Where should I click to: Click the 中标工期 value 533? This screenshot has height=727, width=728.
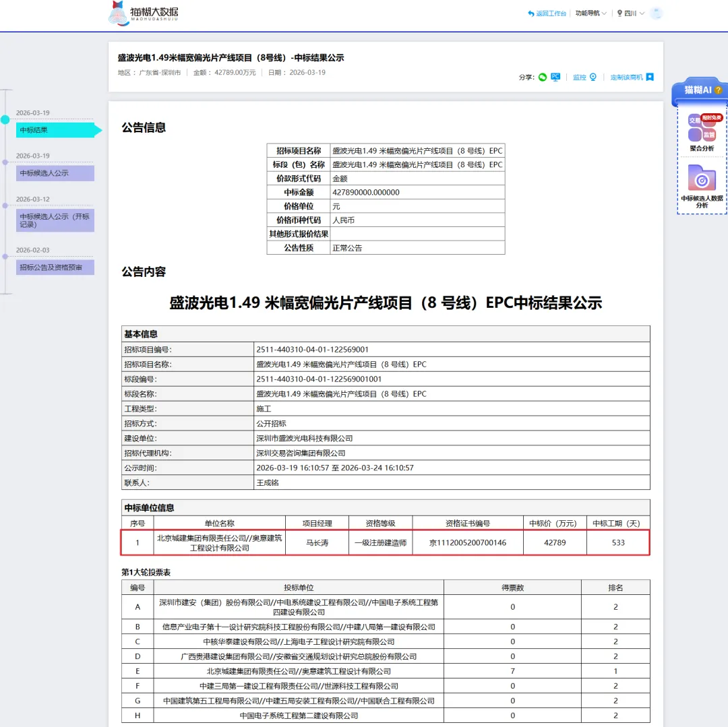618,543
